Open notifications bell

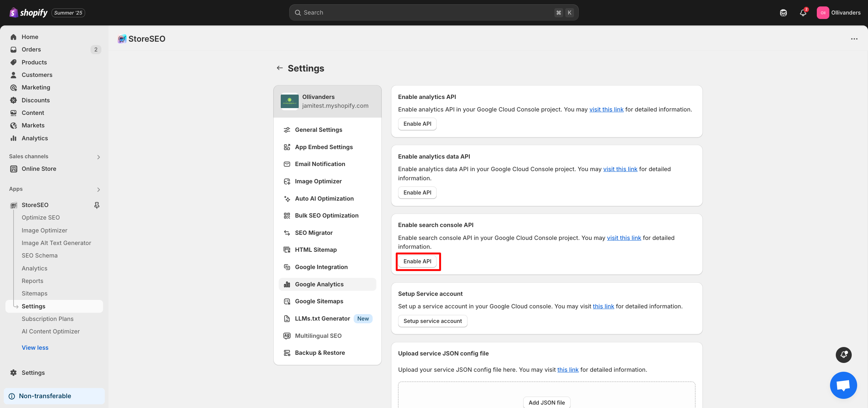click(803, 13)
